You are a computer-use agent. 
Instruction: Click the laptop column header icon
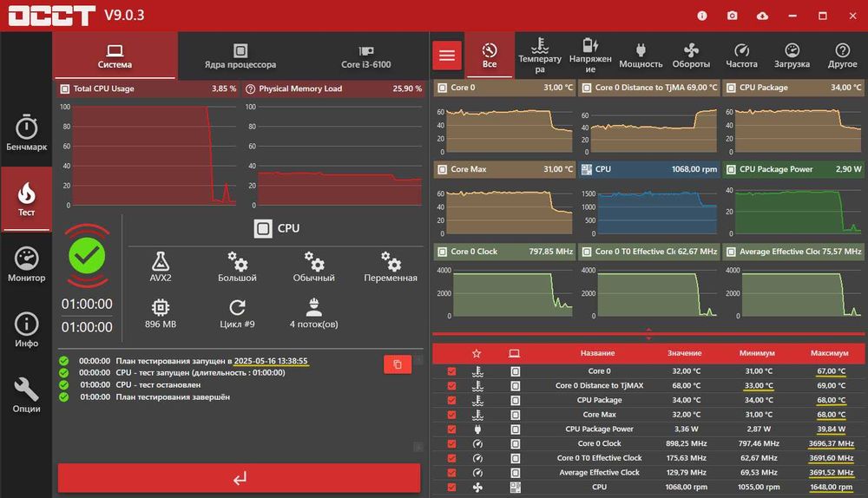(x=514, y=353)
